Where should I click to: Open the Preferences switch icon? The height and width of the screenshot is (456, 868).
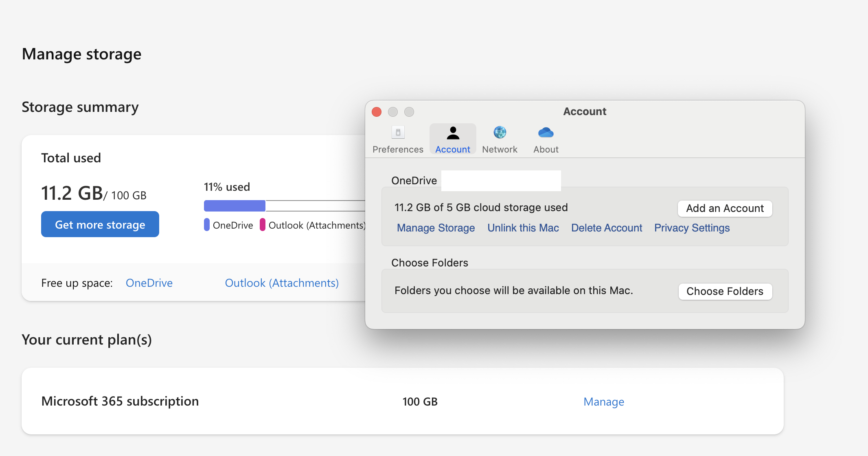pos(398,132)
